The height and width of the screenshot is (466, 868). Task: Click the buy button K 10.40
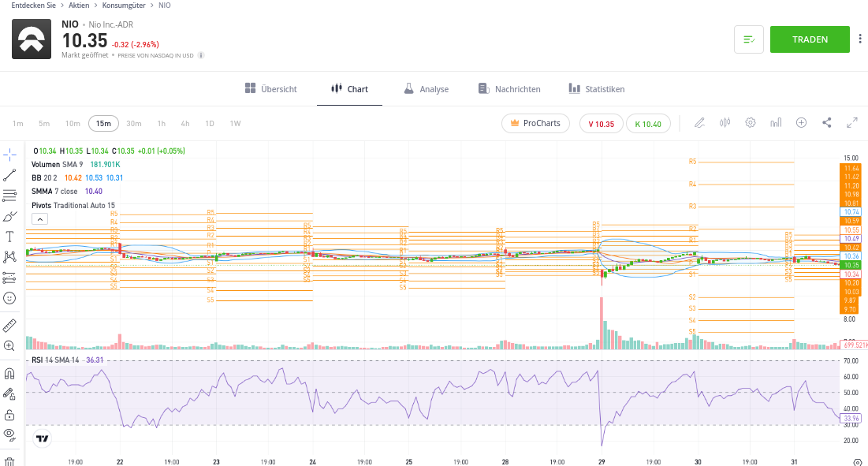click(x=648, y=124)
